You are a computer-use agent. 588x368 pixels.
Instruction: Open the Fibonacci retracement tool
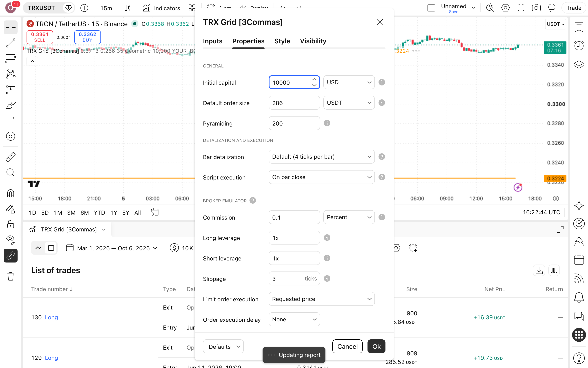pyautogui.click(x=10, y=59)
